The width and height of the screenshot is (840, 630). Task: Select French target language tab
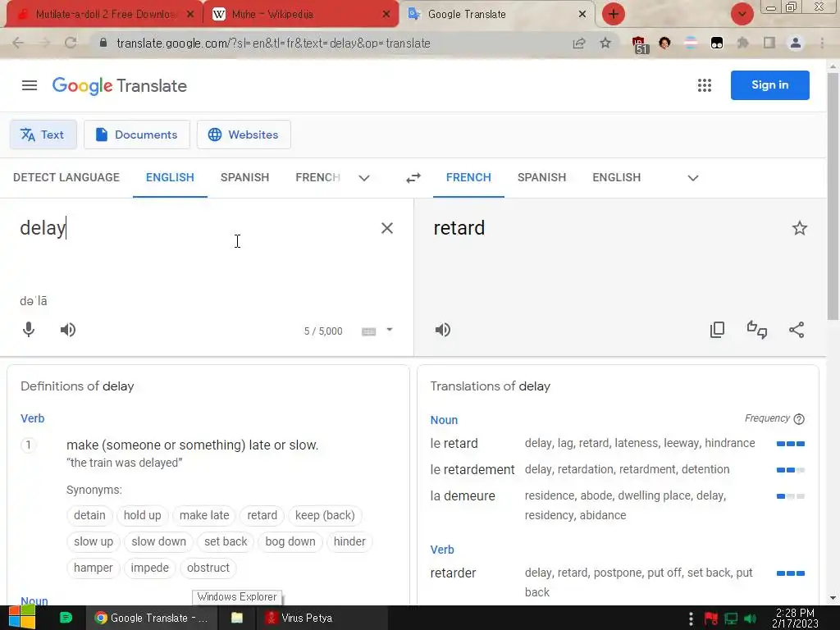click(468, 177)
